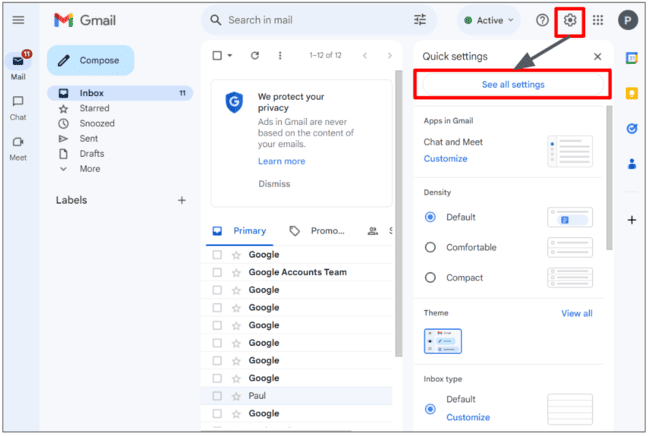Open Contacts side panel icon

pos(632,164)
